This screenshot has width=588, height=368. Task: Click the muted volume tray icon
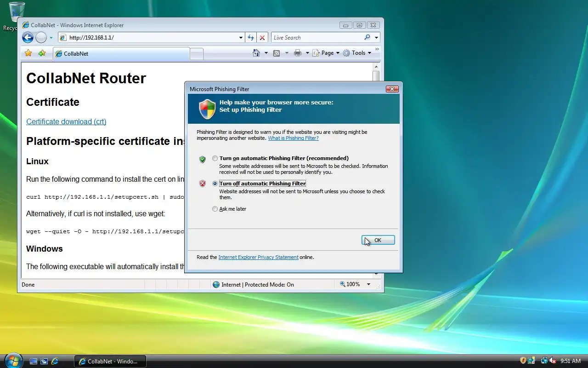point(553,361)
